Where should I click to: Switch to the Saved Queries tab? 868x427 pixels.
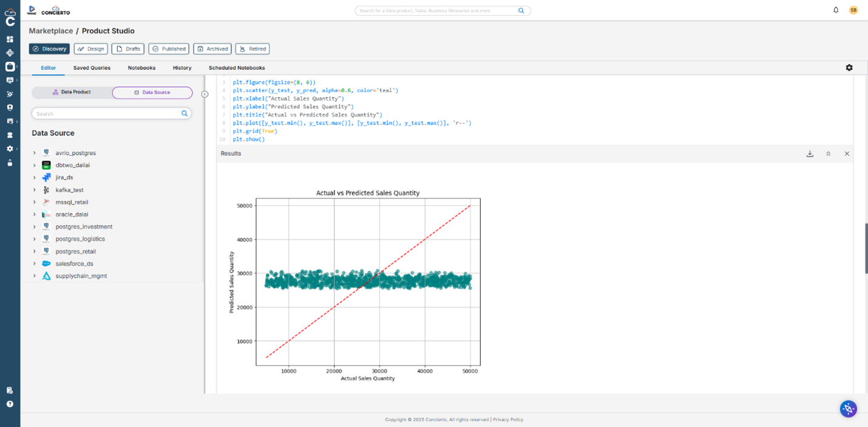coord(92,67)
